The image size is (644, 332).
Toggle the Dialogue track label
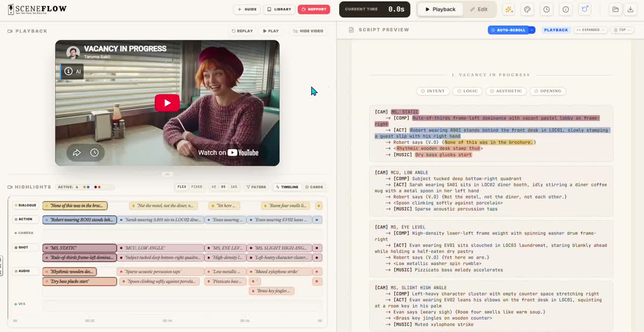26,205
